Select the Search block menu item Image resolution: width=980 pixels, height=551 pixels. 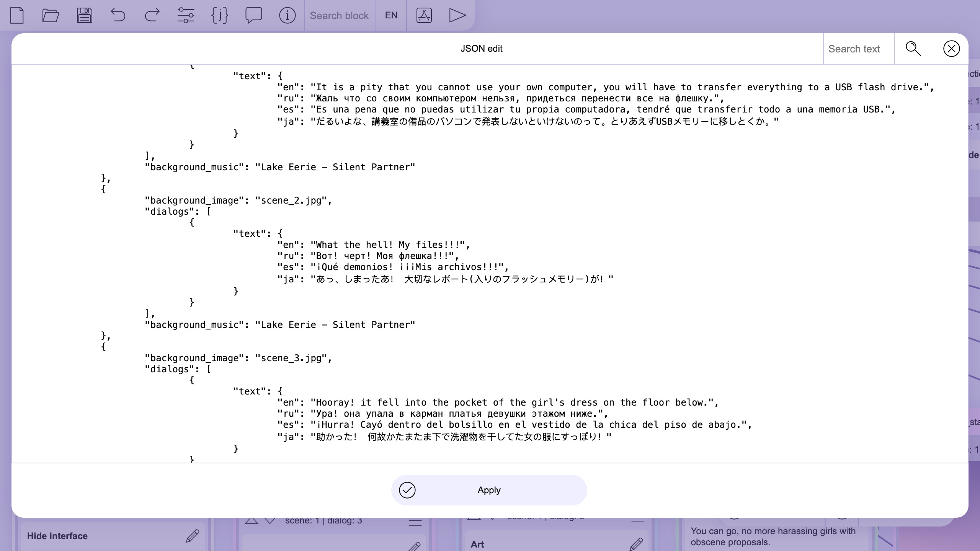tap(339, 15)
